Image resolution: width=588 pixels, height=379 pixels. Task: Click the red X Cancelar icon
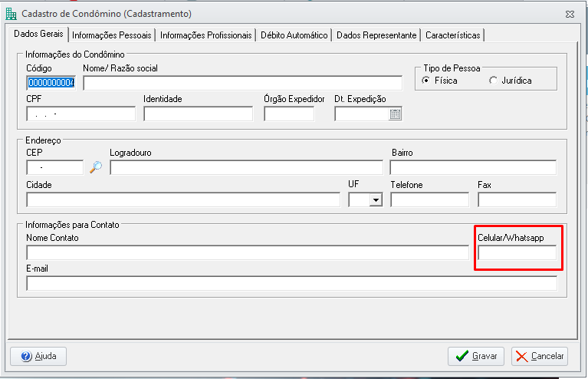point(521,356)
